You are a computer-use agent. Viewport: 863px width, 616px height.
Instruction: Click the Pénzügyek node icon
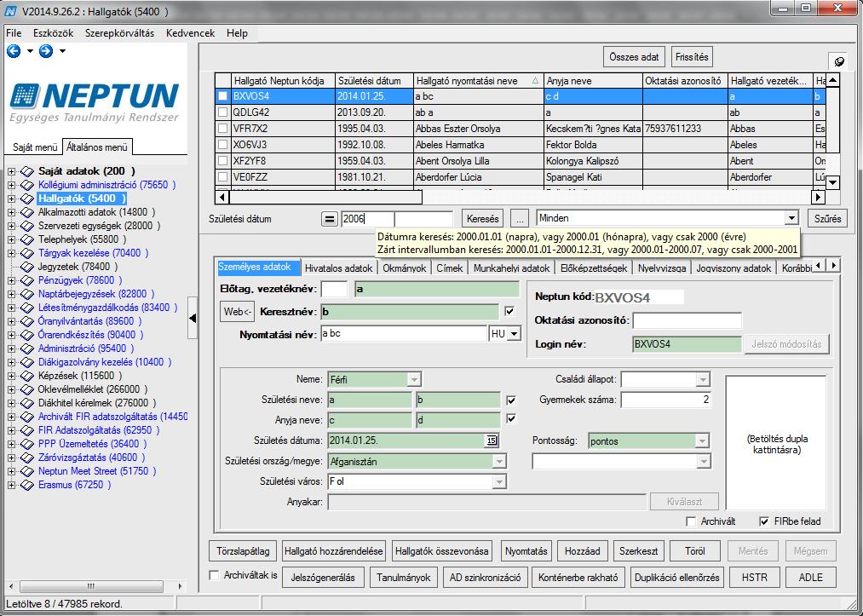click(x=27, y=280)
